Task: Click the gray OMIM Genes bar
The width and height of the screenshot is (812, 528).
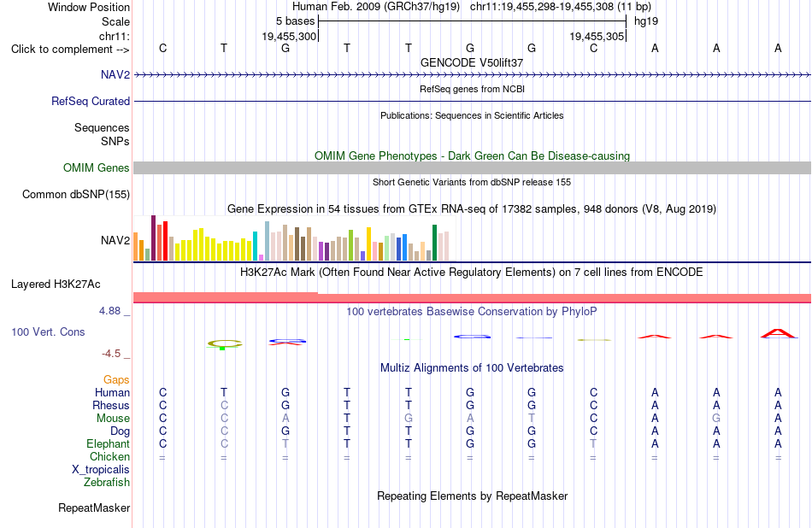Action: point(472,167)
